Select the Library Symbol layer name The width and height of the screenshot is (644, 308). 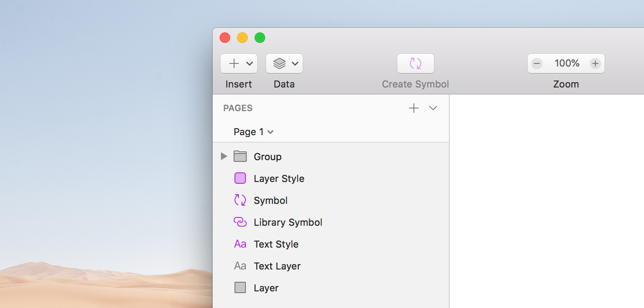(288, 222)
